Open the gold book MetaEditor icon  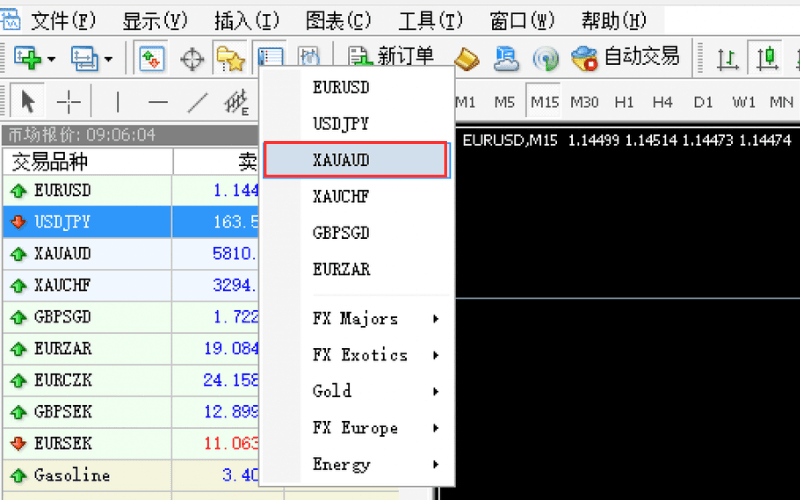tap(466, 59)
